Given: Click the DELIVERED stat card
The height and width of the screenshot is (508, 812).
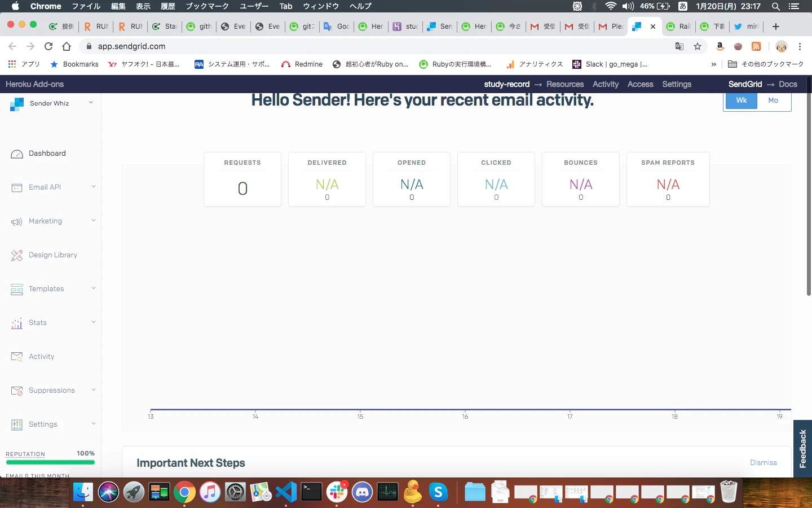Looking at the screenshot, I should (327, 179).
